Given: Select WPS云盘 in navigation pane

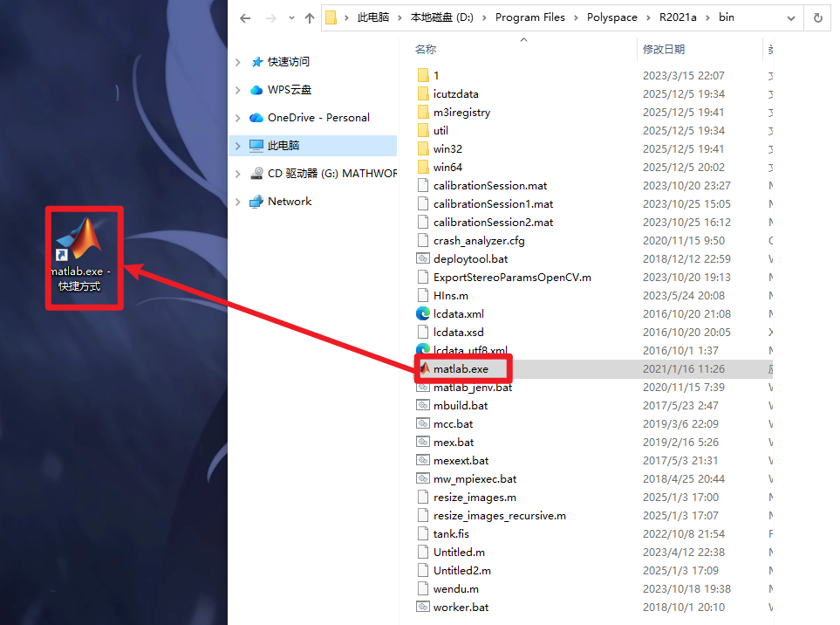Looking at the screenshot, I should pyautogui.click(x=290, y=90).
